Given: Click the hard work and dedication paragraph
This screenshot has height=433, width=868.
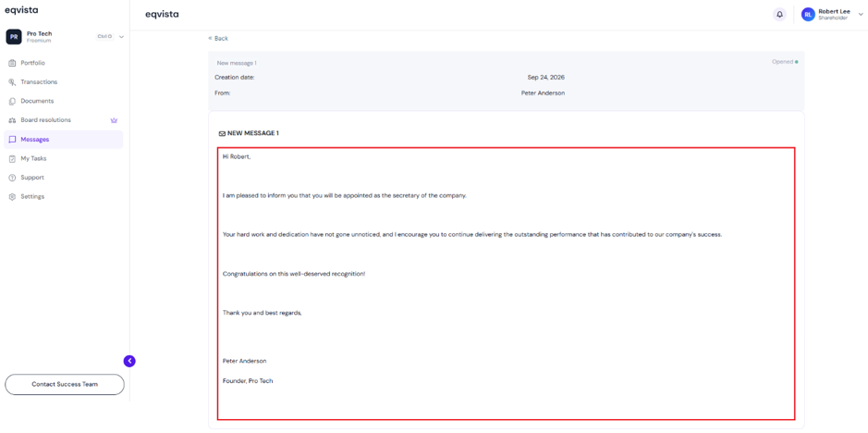Looking at the screenshot, I should (472, 234).
